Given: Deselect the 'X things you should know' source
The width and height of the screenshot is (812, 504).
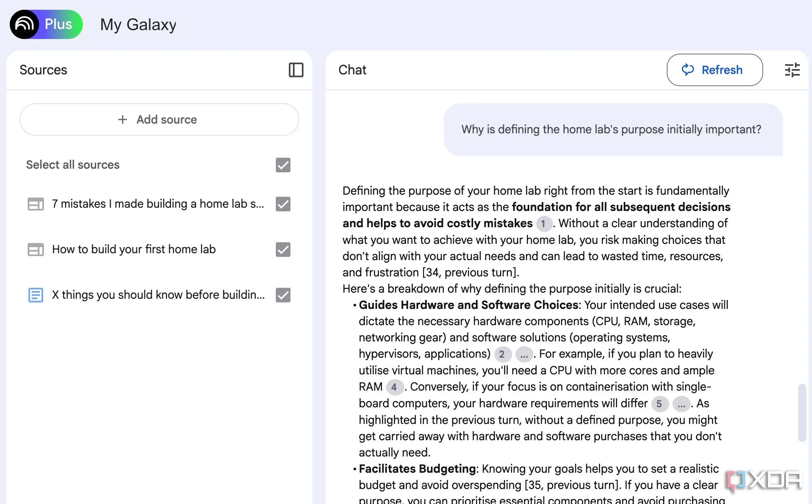Looking at the screenshot, I should click(x=283, y=295).
